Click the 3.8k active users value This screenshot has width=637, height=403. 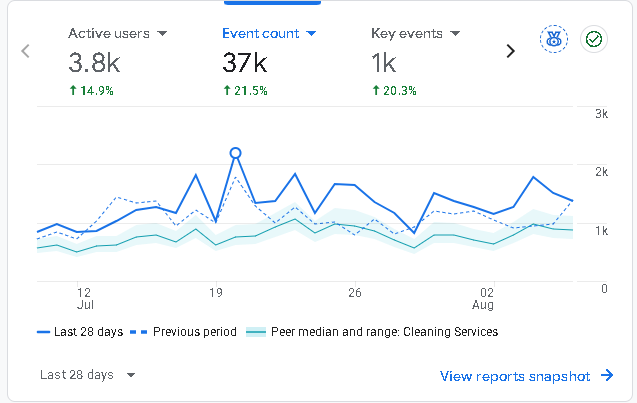(94, 63)
